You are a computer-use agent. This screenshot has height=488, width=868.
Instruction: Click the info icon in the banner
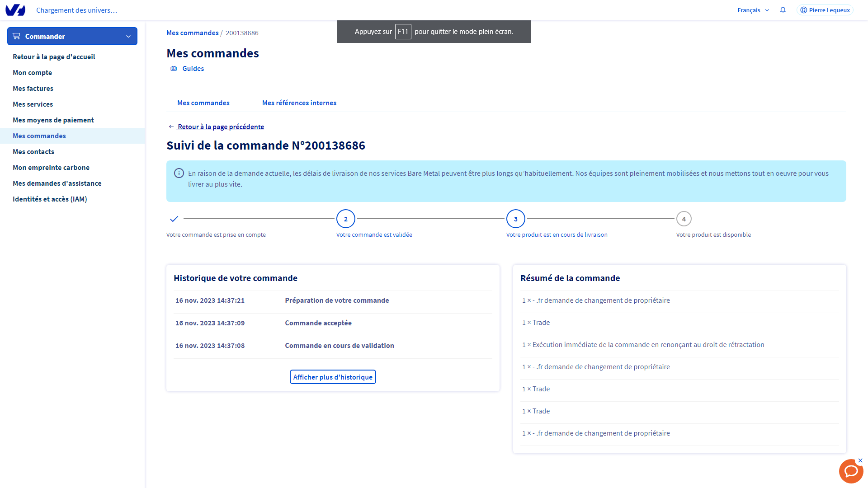tap(179, 173)
